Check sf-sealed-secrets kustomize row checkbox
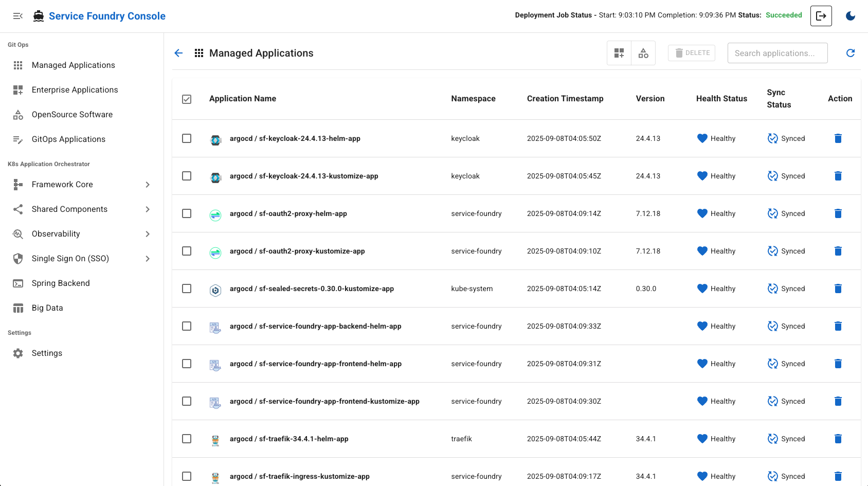Screen dimensions: 868x486 tap(187, 289)
